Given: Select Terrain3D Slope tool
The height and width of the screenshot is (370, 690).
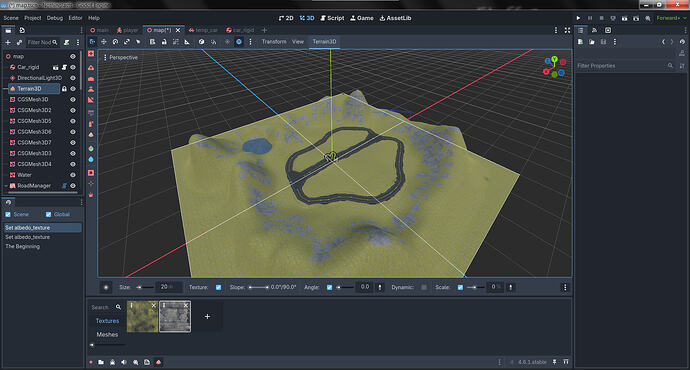Looking at the screenshot, I should tap(91, 100).
